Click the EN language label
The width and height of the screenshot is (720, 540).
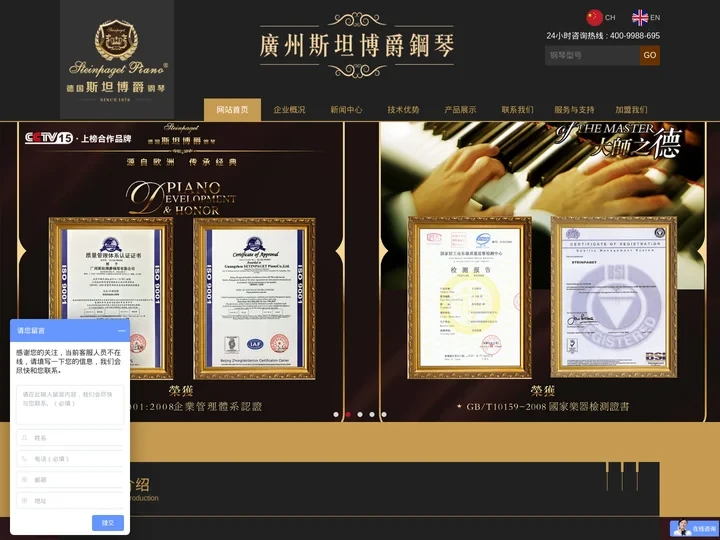point(655,17)
